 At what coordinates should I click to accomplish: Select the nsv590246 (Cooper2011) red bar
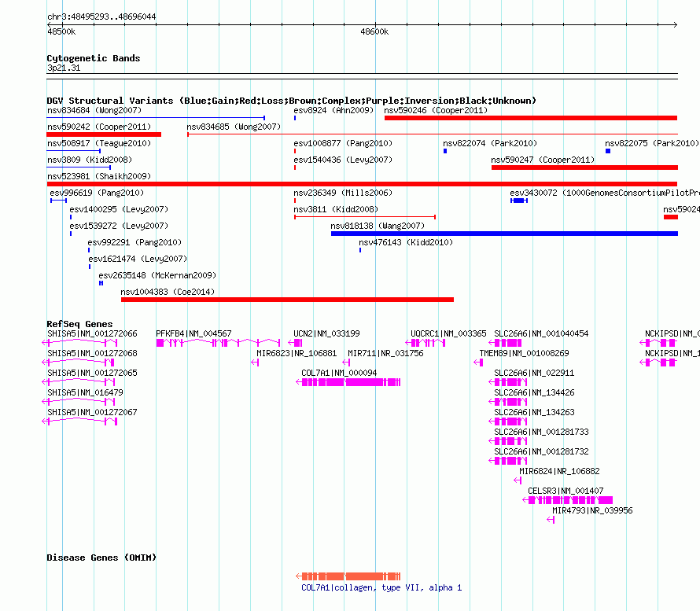(x=531, y=118)
